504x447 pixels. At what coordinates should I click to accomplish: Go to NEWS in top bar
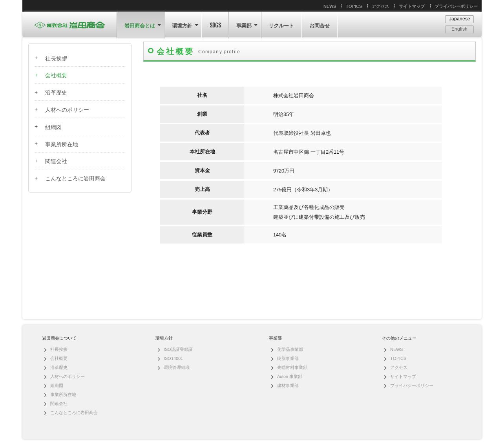(x=330, y=6)
